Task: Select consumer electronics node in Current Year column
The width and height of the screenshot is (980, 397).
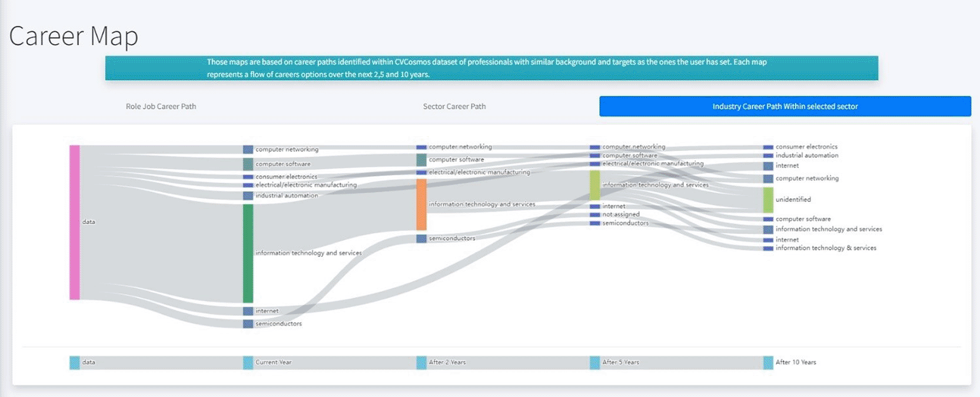Action: [248, 176]
